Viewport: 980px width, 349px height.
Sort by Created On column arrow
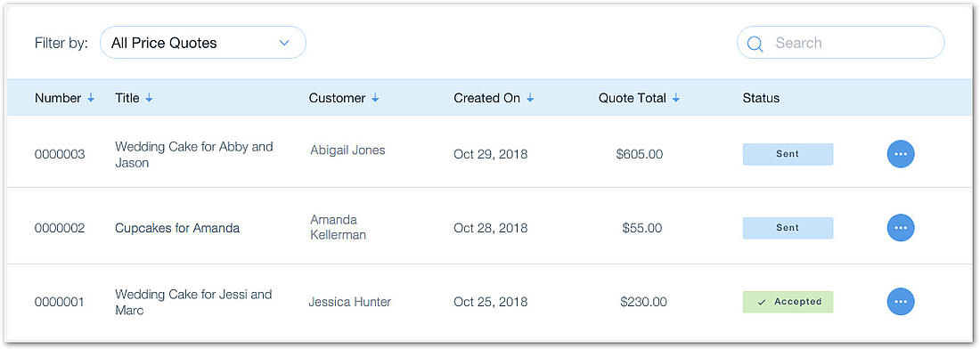tap(530, 98)
